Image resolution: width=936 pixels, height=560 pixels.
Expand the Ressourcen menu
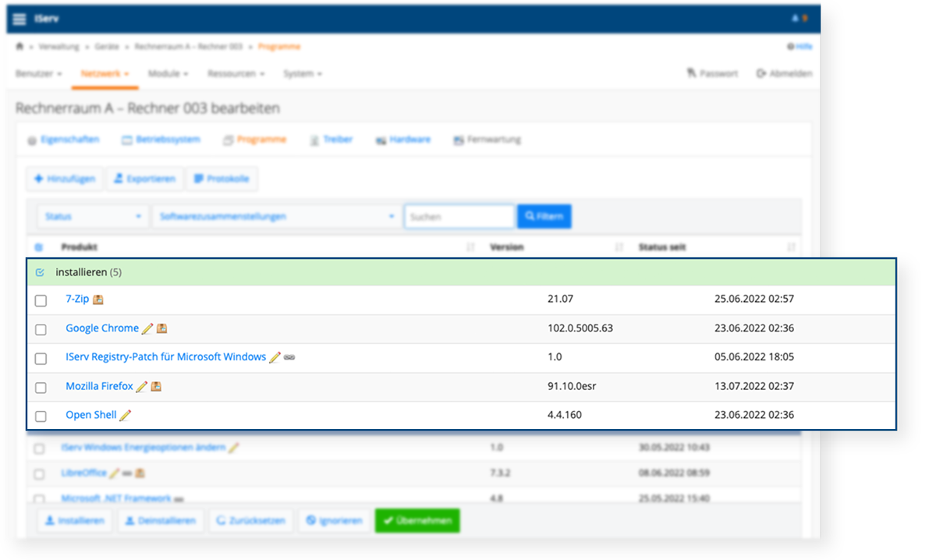[x=236, y=73]
